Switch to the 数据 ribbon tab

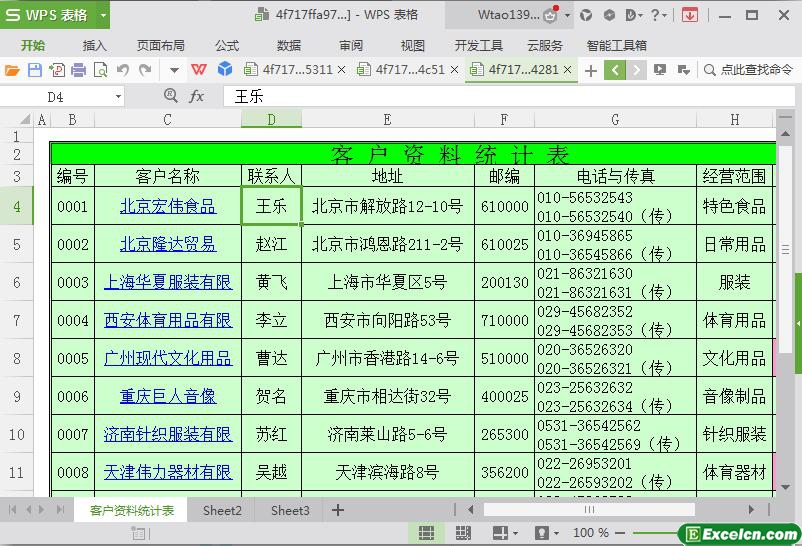point(289,46)
